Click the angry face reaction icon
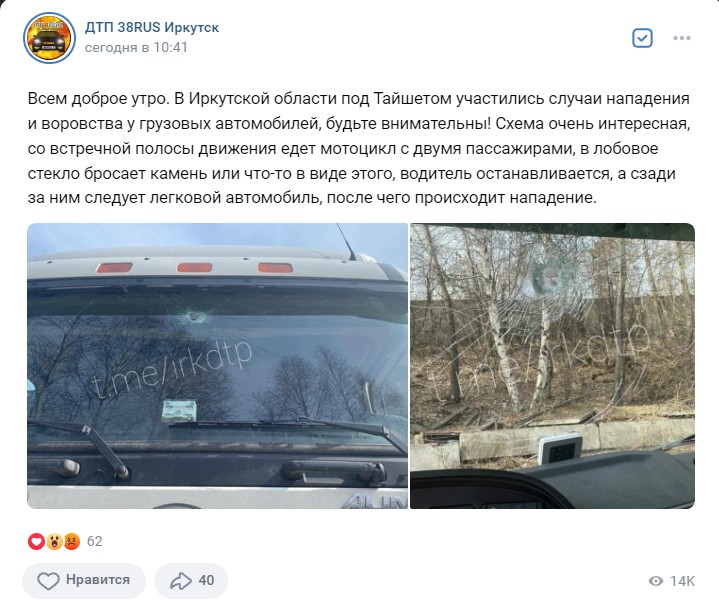719x603 pixels. click(x=72, y=542)
